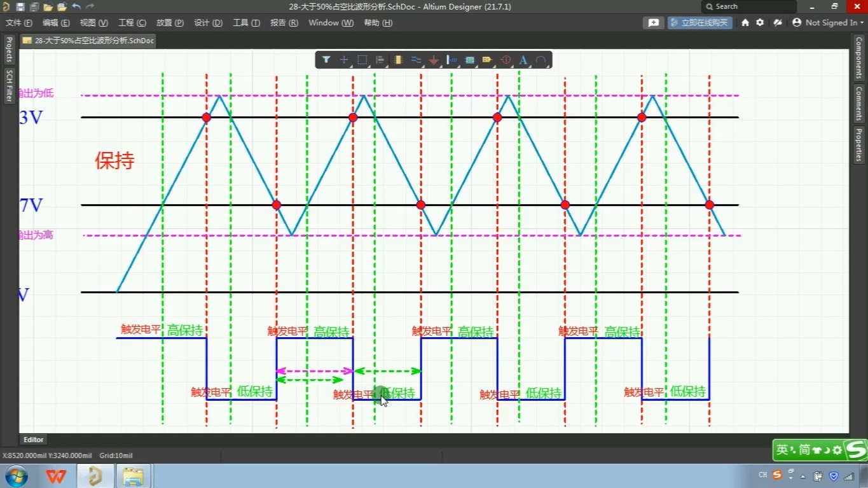Open the Projects side panel

click(9, 50)
